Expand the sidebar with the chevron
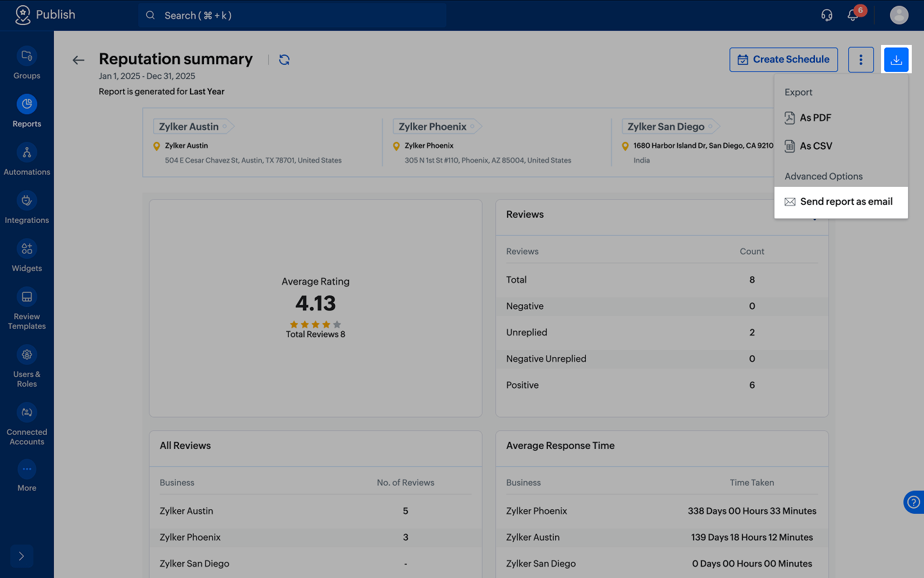 pos(21,556)
